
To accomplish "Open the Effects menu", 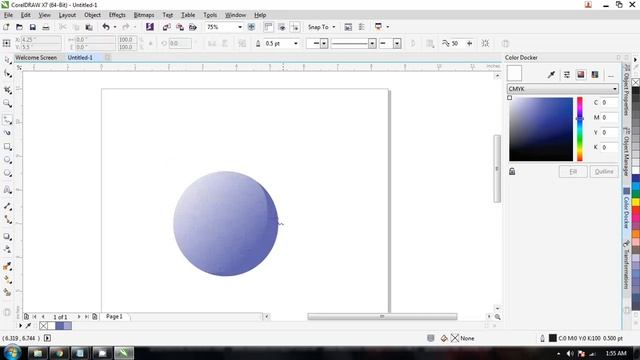I will (x=117, y=15).
